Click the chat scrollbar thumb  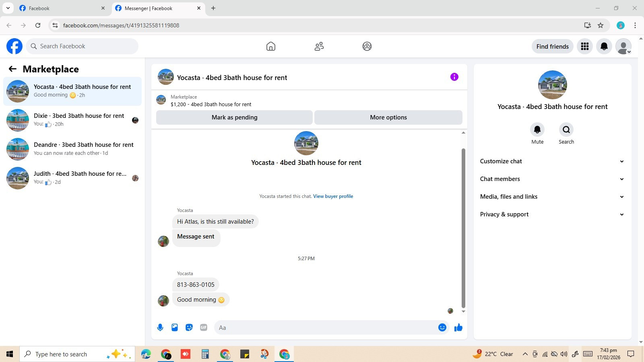[x=463, y=228]
